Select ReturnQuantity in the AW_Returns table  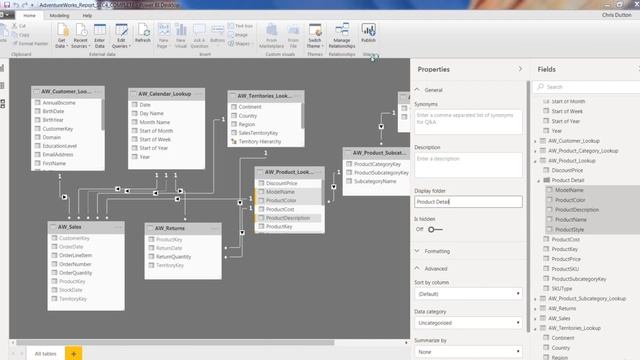pyautogui.click(x=173, y=257)
